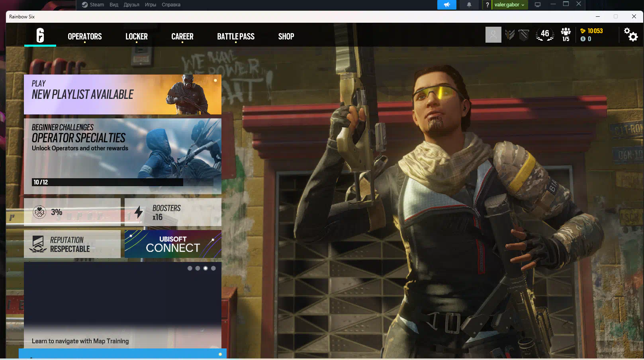Screen dimensions: 644x360
Task: Select the second news carousel dot
Action: (198, 268)
